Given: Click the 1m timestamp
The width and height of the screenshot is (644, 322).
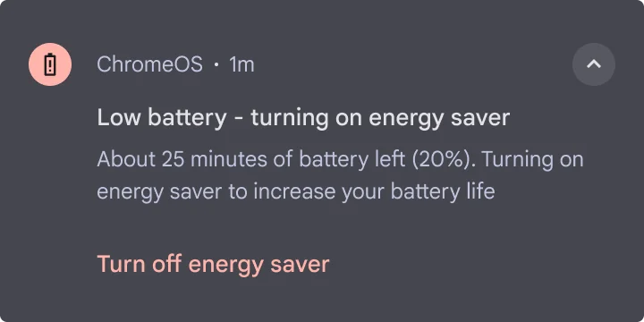Looking at the screenshot, I should point(241,65).
